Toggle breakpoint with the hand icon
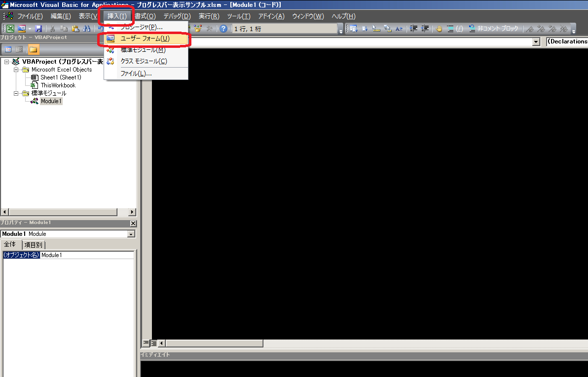 (x=439, y=29)
